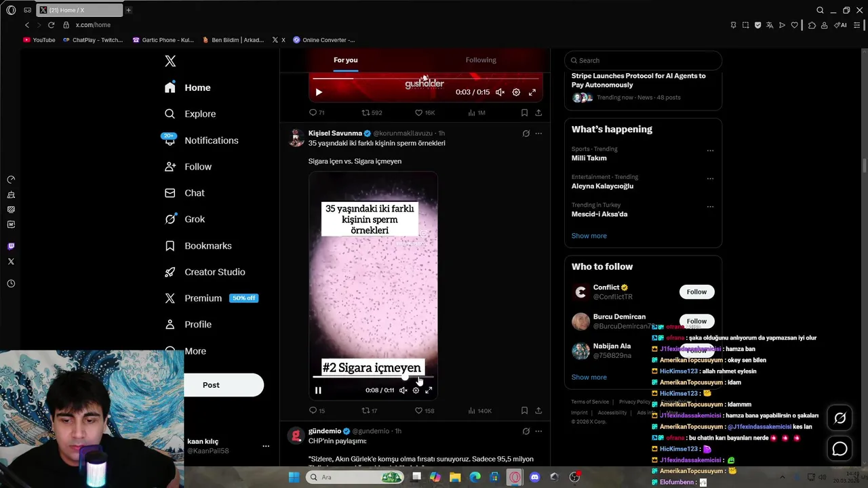This screenshot has height=488, width=868.
Task: Open Chat in the sidebar
Action: [x=184, y=193]
